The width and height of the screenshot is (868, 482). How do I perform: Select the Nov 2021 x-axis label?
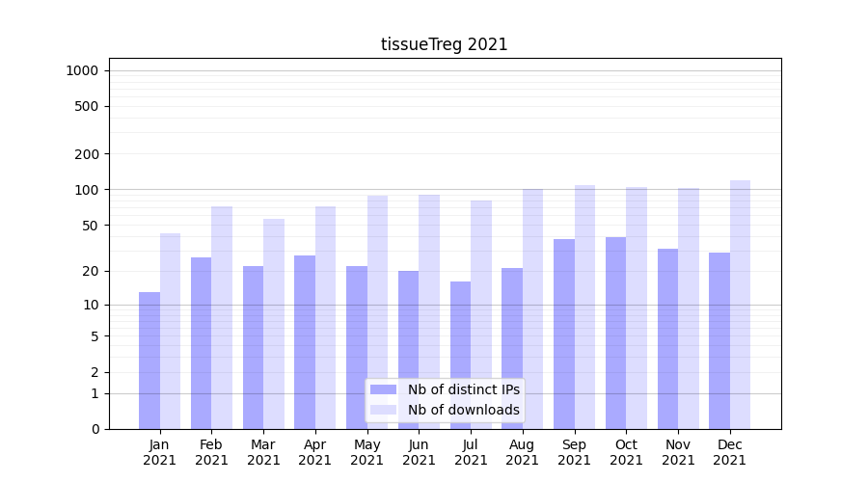(678, 452)
